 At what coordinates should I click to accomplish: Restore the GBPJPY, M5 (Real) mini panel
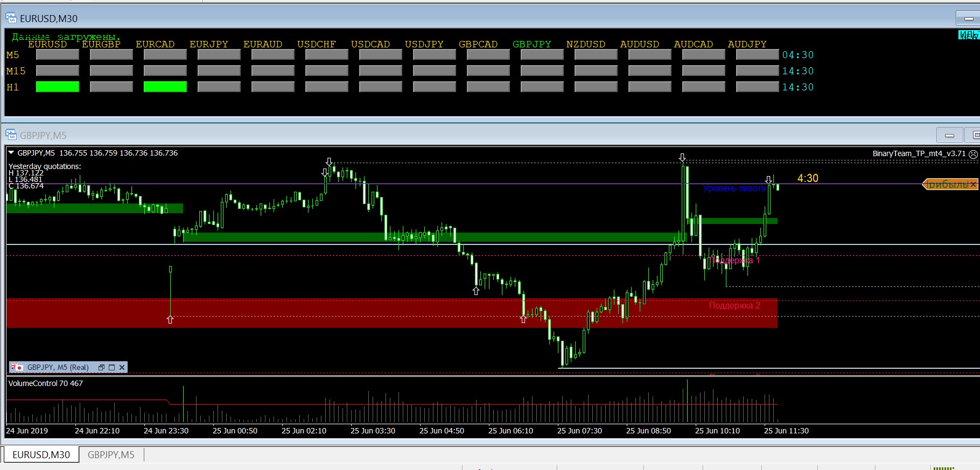click(101, 367)
